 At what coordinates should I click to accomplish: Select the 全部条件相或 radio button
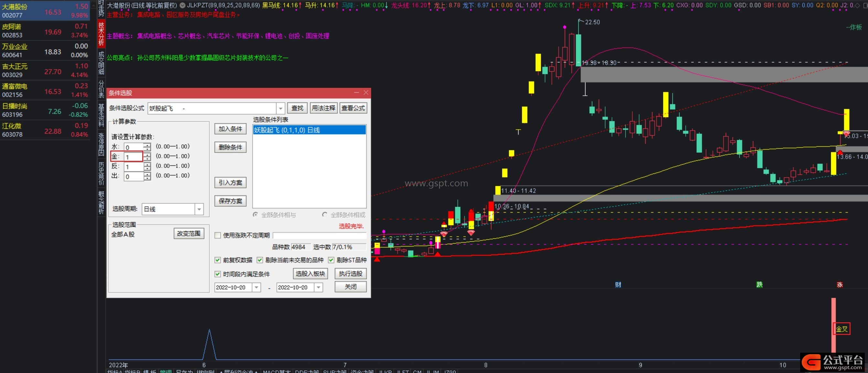click(325, 215)
